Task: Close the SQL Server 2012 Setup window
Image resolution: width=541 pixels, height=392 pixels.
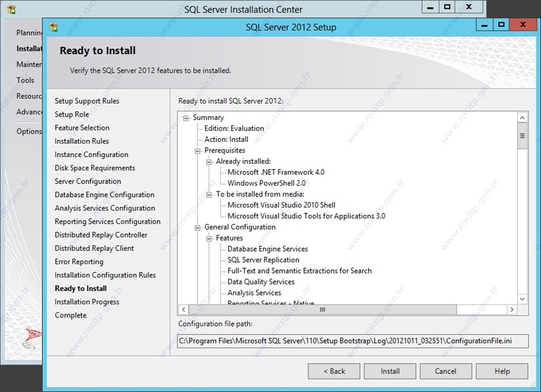Action: (x=522, y=25)
